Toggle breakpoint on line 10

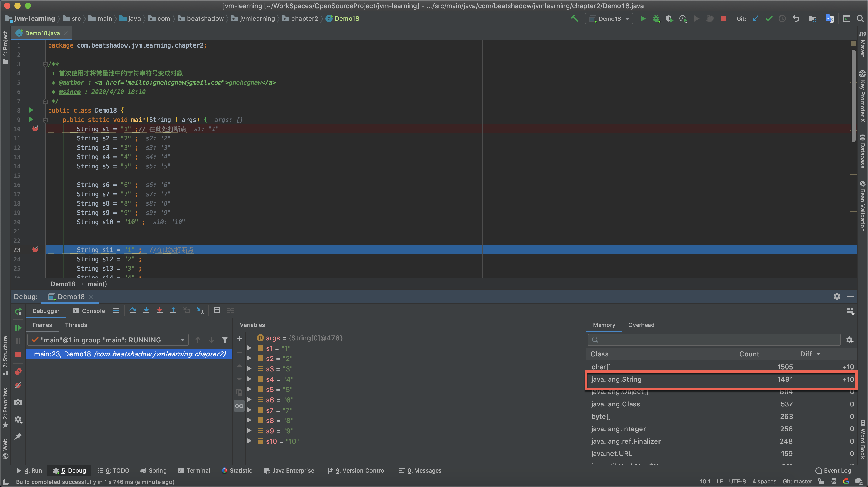click(x=35, y=129)
